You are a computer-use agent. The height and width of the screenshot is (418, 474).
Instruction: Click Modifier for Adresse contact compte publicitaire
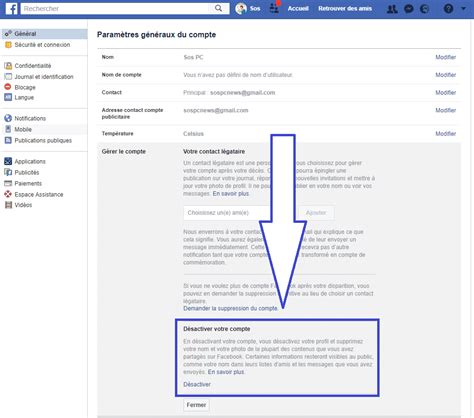(x=446, y=110)
